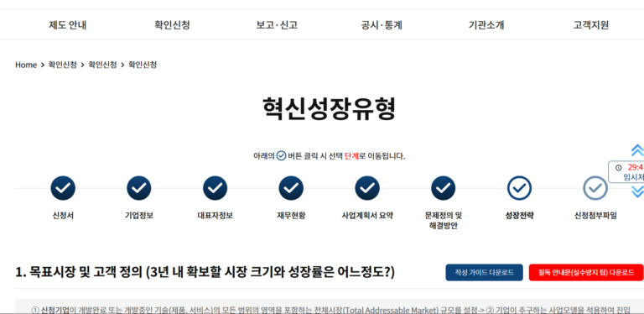
Task: Click the 재무현황 step check icon
Action: [x=291, y=188]
